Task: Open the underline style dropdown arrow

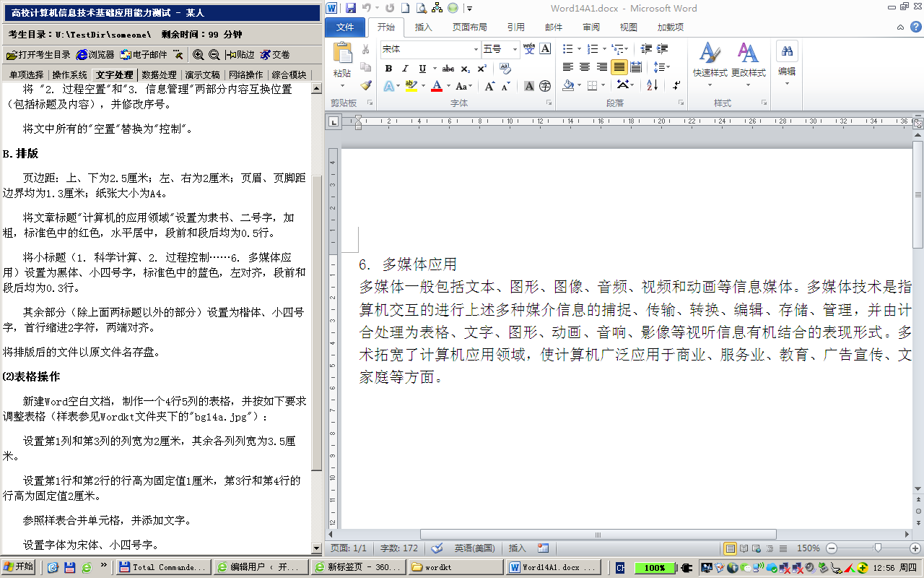Action: [433, 69]
